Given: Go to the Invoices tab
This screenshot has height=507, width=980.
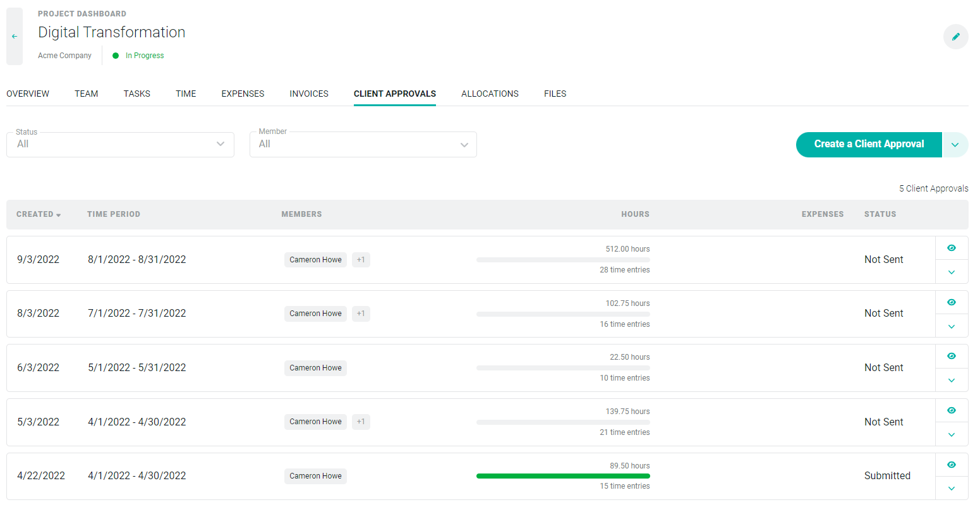Looking at the screenshot, I should pyautogui.click(x=309, y=94).
